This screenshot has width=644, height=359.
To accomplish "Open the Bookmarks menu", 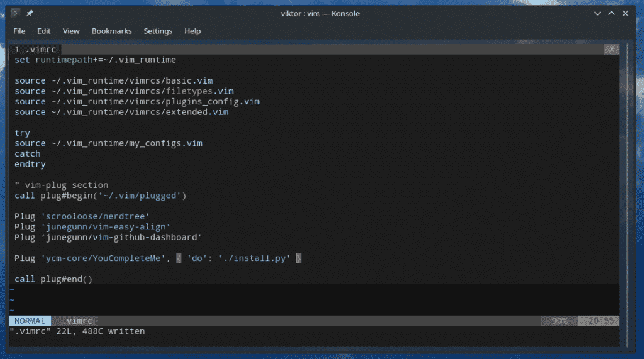I will point(112,31).
